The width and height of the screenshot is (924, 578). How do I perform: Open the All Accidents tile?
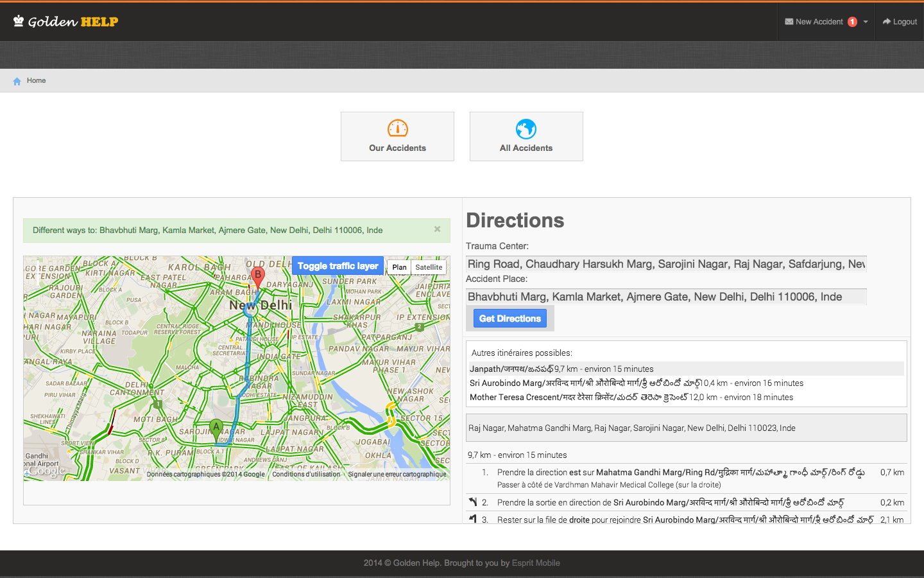click(x=526, y=136)
